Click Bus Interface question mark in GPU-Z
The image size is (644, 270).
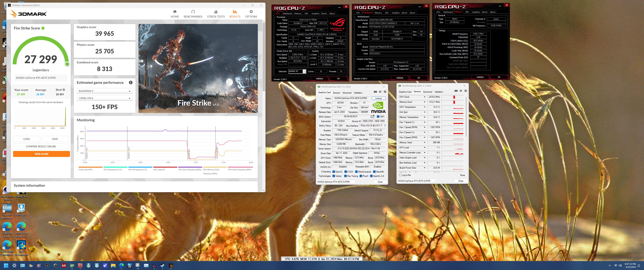click(x=385, y=126)
